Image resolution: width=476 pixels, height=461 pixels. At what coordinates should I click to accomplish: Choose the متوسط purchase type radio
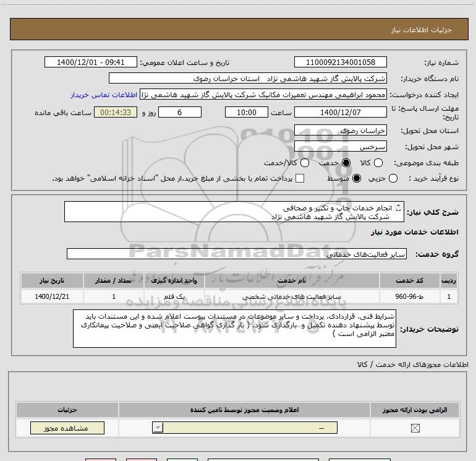click(x=357, y=178)
